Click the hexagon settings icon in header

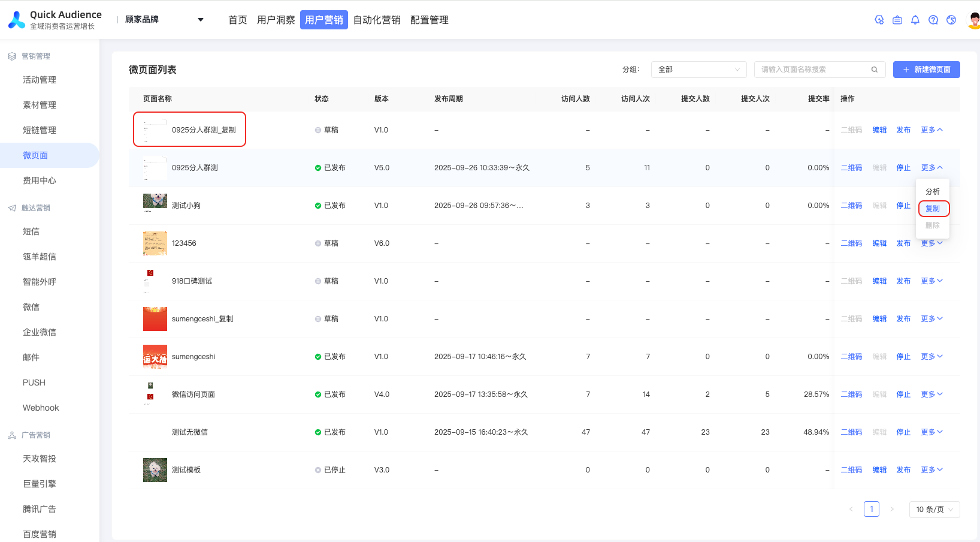pyautogui.click(x=879, y=20)
